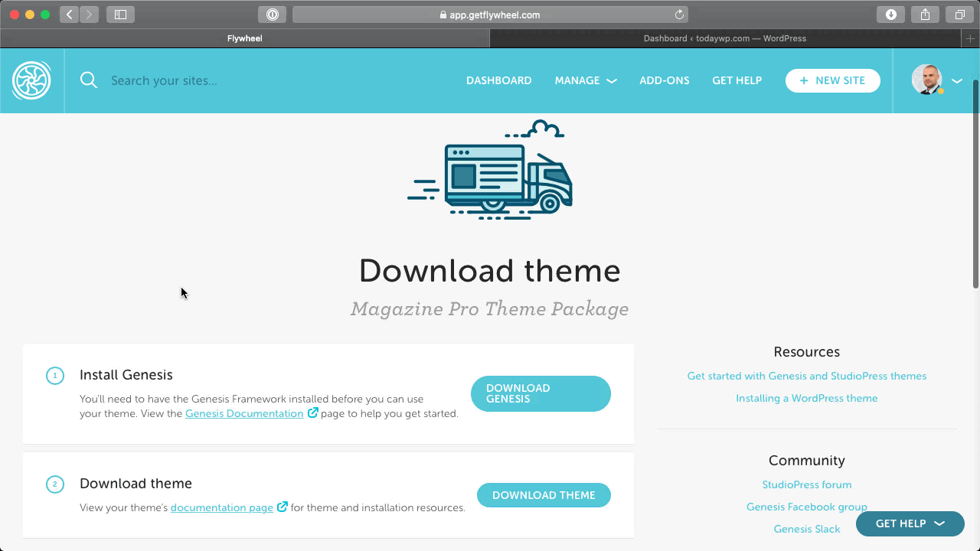Click GET HELP in the top navigation
Screen dimensions: 980x551
coord(737,80)
